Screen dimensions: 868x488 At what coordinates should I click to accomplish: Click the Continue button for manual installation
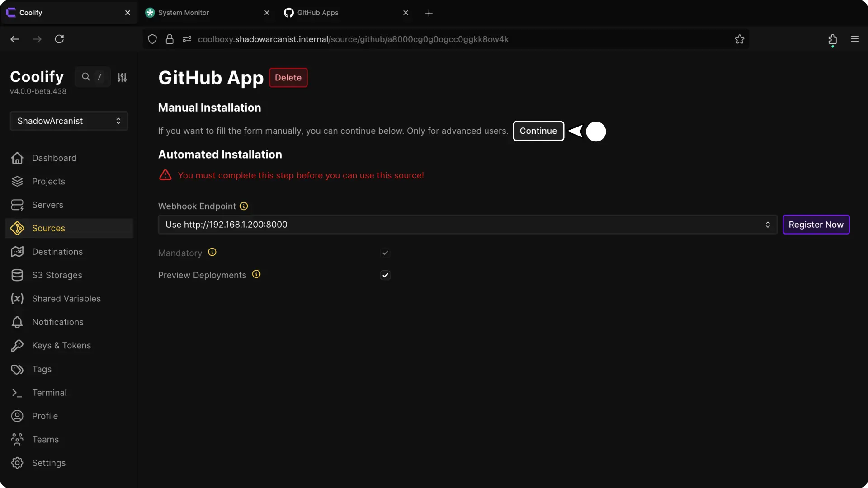(538, 131)
